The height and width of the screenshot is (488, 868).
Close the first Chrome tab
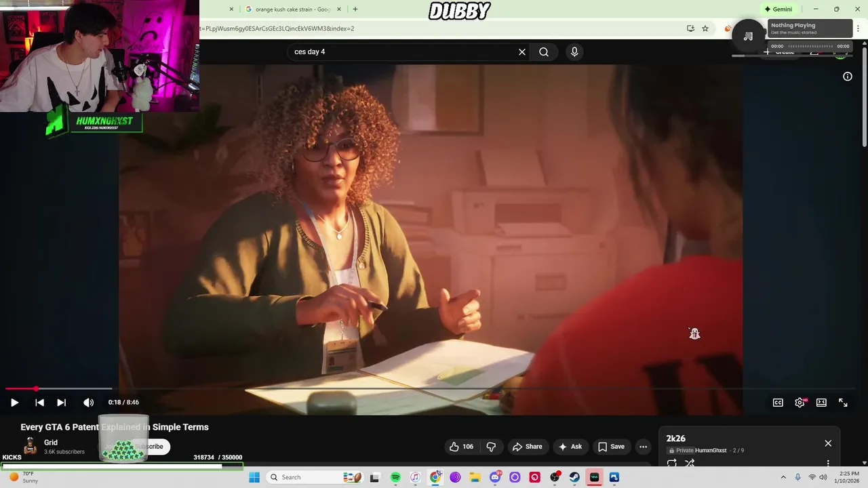coord(231,9)
